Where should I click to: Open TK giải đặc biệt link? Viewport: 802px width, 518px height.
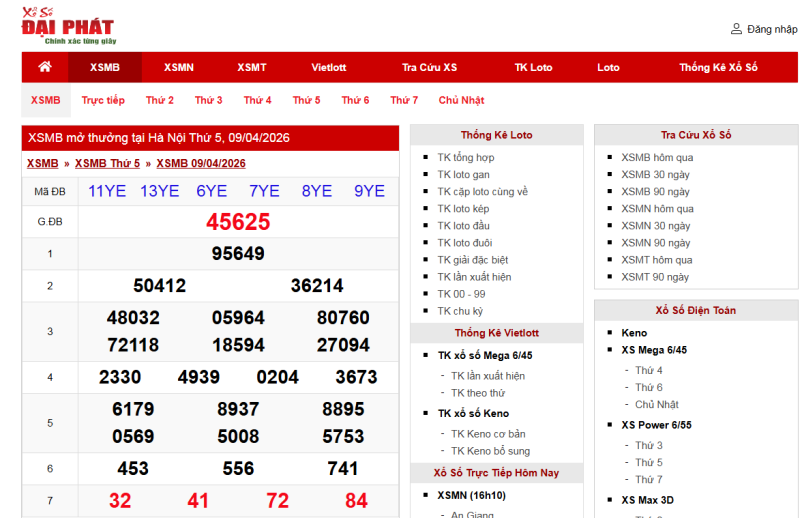tap(473, 260)
